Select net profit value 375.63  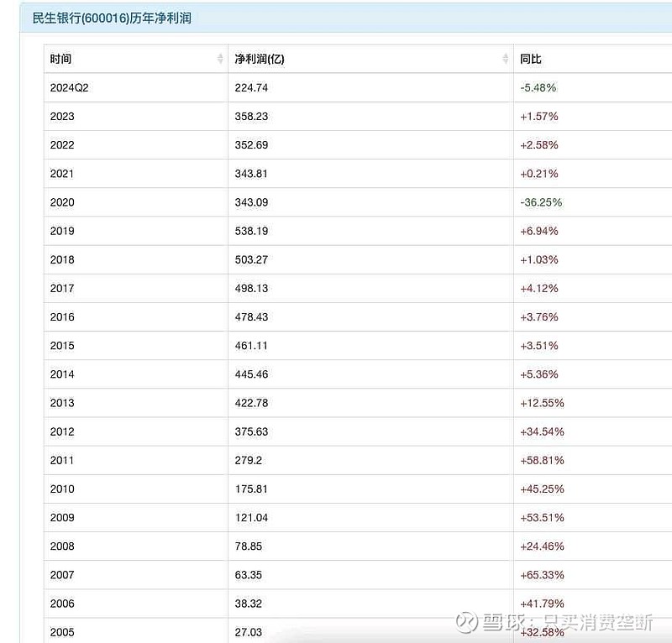tap(251, 432)
